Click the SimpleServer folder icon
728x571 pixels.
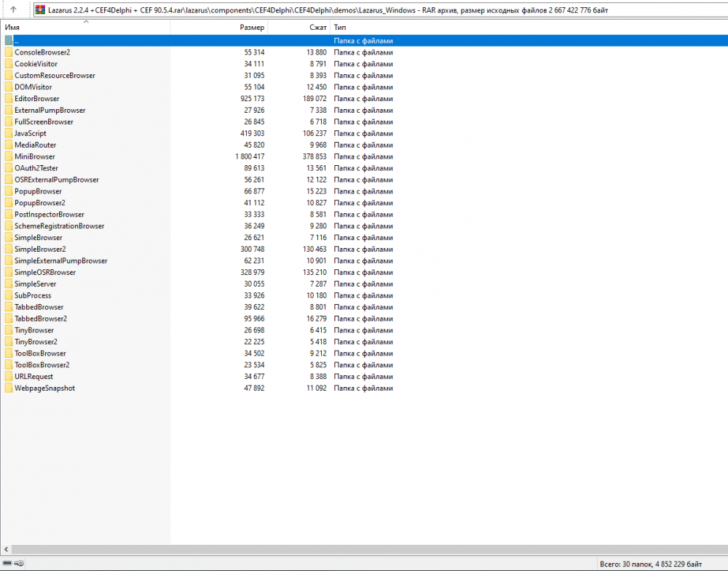click(9, 284)
